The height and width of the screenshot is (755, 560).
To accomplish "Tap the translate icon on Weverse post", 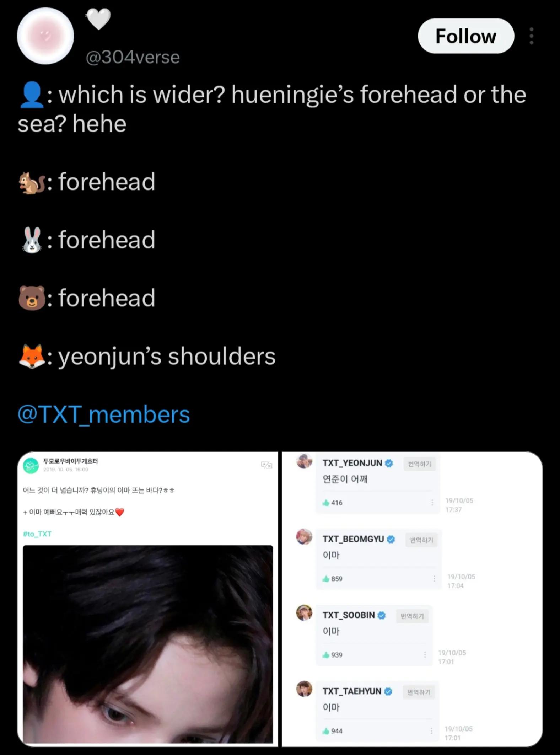I will (266, 465).
